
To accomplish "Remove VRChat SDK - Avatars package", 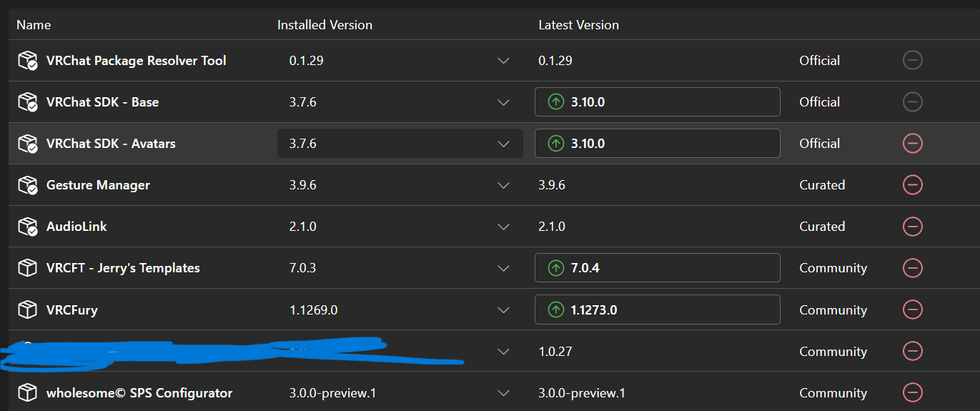I will (912, 144).
